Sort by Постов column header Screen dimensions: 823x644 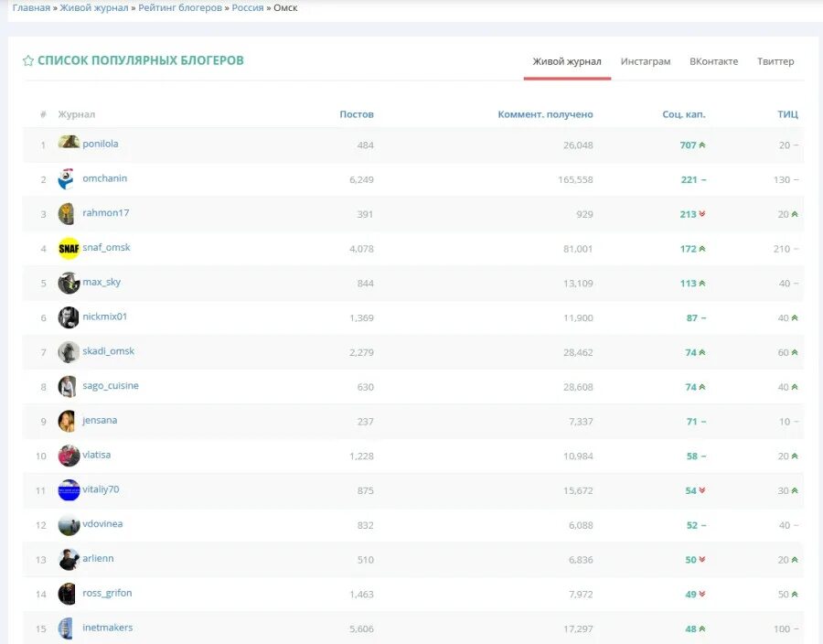click(357, 114)
